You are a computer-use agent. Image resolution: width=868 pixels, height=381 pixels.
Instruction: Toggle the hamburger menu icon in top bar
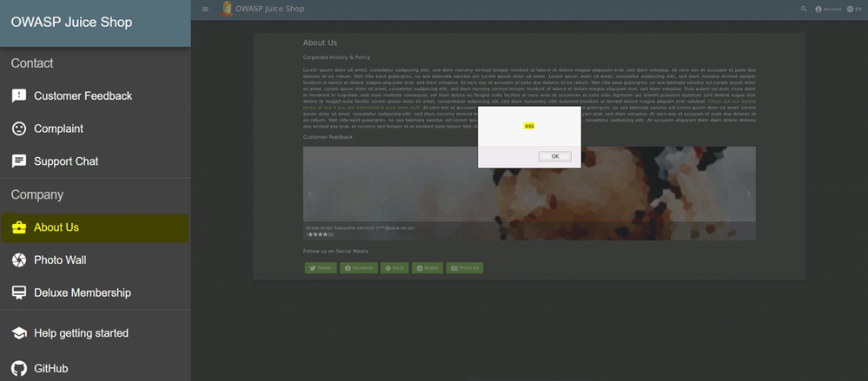[x=205, y=9]
